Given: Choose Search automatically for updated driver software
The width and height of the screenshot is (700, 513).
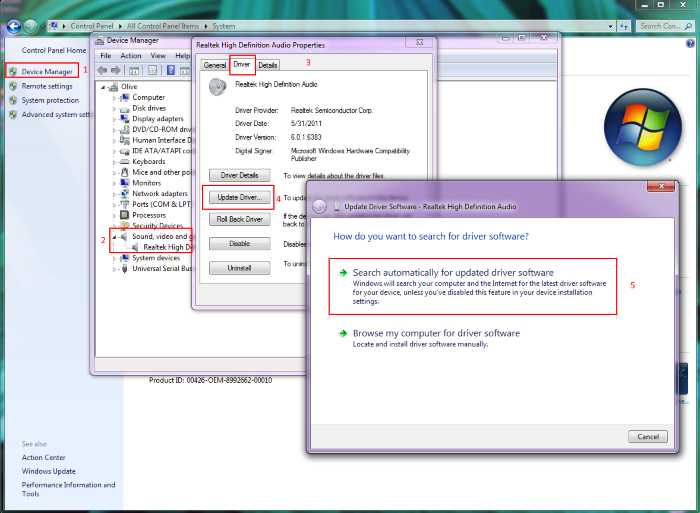Looking at the screenshot, I should pyautogui.click(x=473, y=286).
